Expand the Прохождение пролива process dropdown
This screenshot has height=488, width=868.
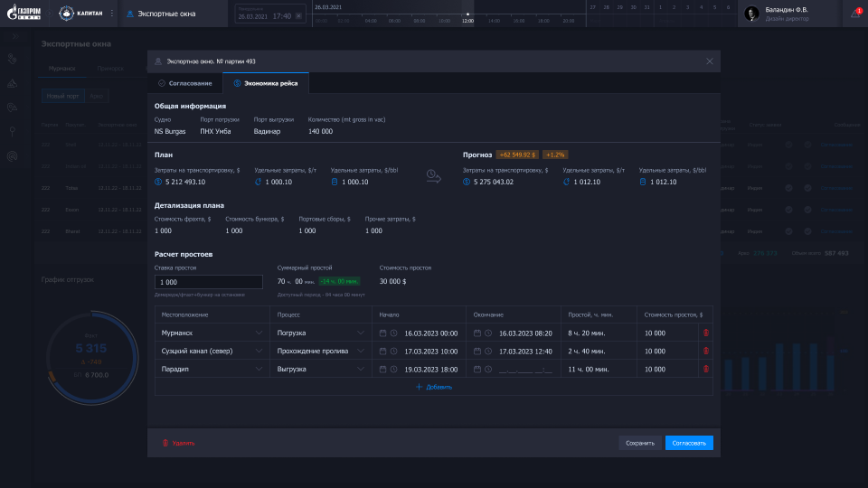click(362, 351)
